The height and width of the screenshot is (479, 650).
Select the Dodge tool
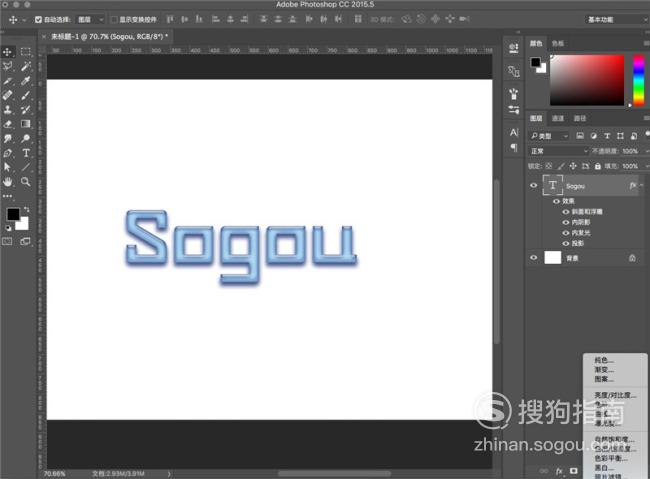tap(26, 139)
